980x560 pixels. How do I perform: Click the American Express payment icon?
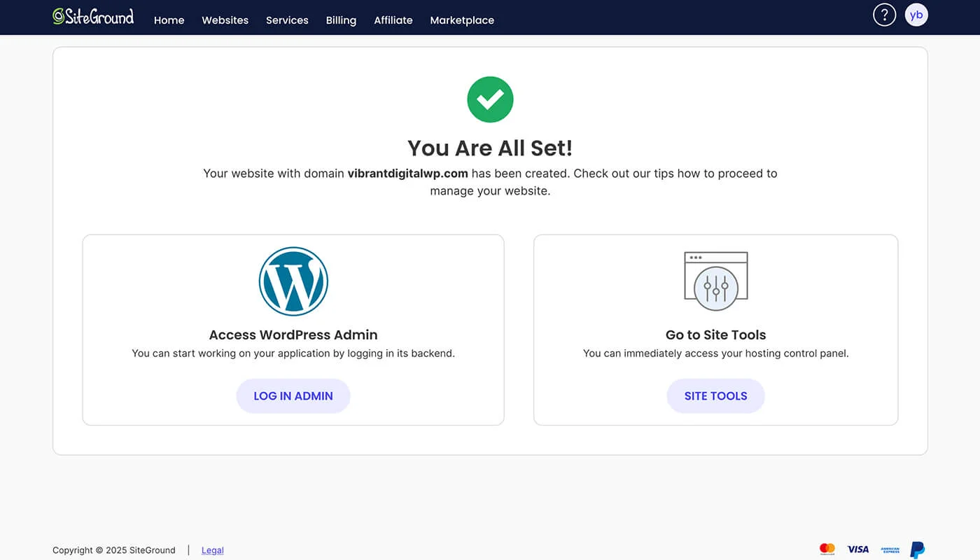click(888, 549)
